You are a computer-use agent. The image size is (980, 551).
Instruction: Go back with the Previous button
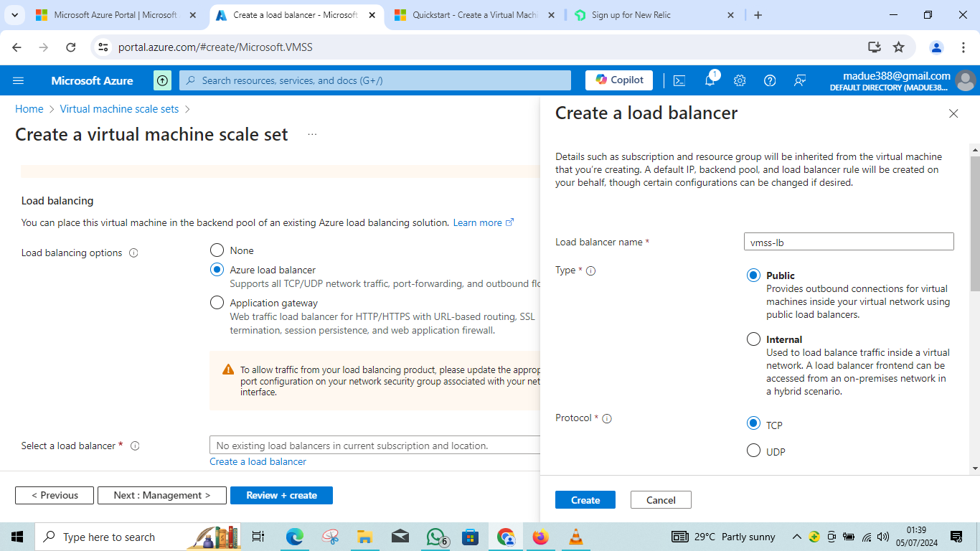(x=55, y=495)
